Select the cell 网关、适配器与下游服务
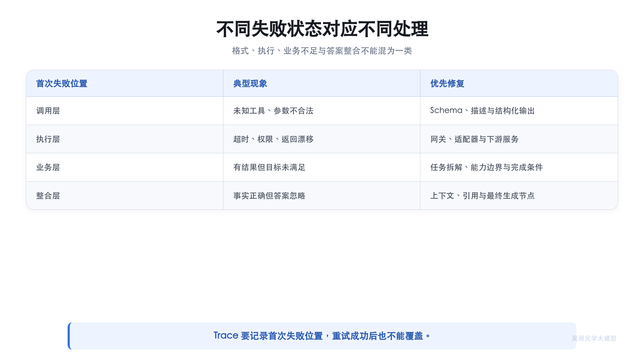The width and height of the screenshot is (644, 362). tap(519, 139)
